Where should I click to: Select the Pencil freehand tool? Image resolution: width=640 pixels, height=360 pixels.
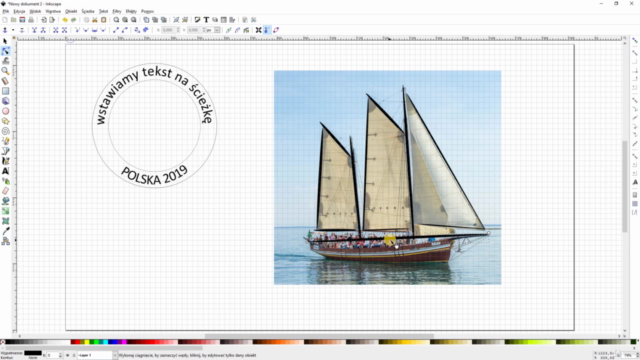click(5, 141)
